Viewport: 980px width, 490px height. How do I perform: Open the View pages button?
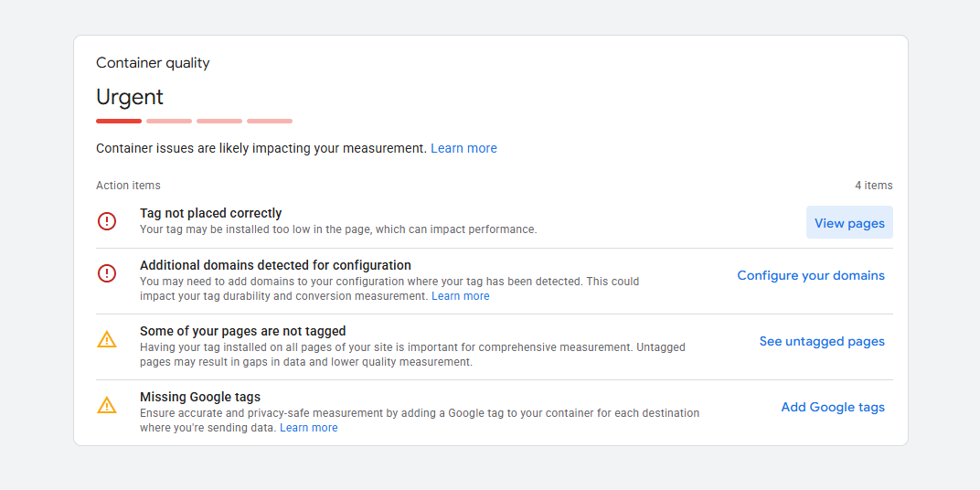pos(849,222)
